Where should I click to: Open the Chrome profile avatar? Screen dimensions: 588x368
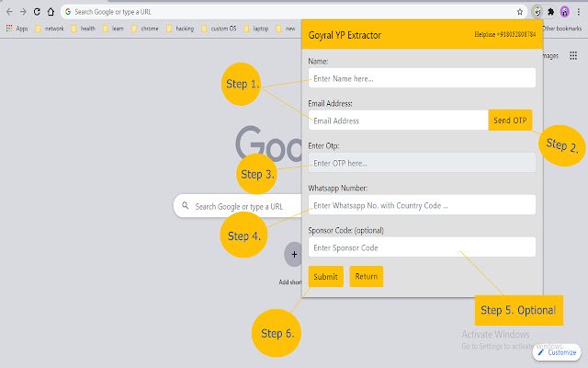click(565, 12)
